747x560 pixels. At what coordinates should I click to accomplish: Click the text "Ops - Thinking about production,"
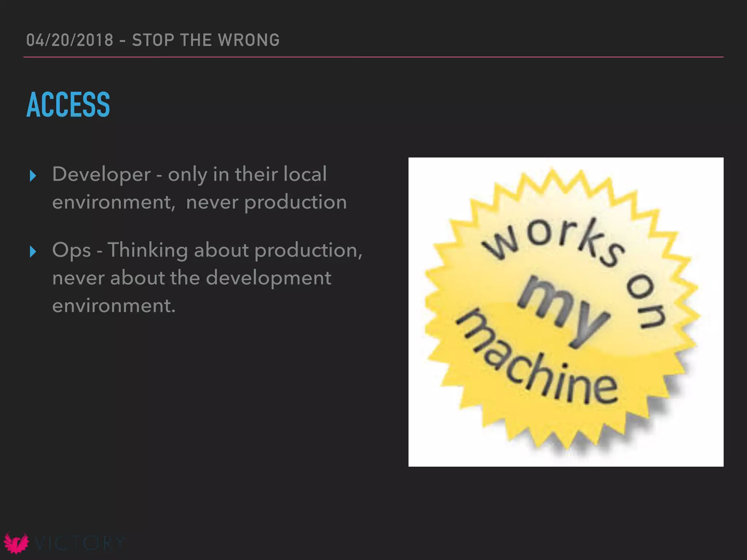click(207, 251)
